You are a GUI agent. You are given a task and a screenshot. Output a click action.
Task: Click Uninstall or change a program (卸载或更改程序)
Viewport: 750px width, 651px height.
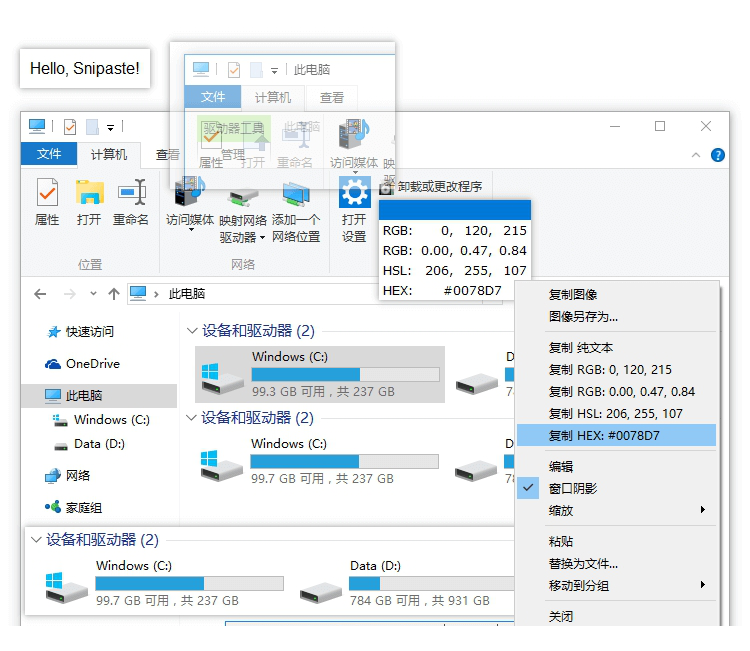[x=431, y=187]
